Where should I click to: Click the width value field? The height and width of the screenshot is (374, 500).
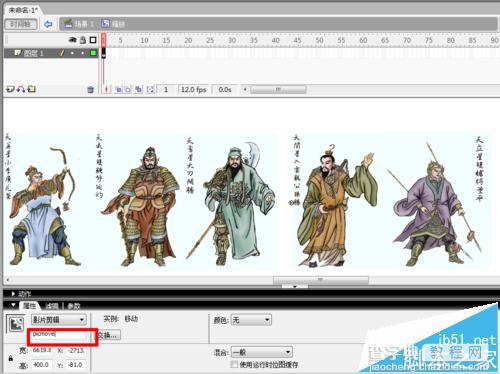pyautogui.click(x=42, y=350)
